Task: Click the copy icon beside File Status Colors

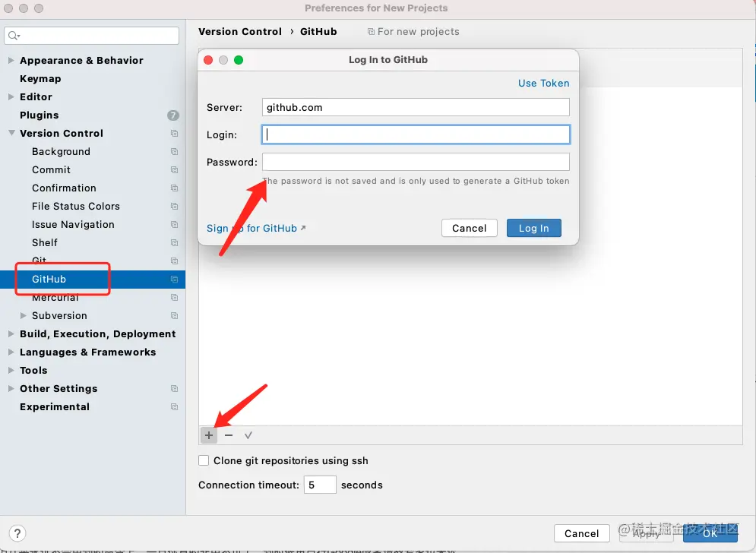Action: 175,207
